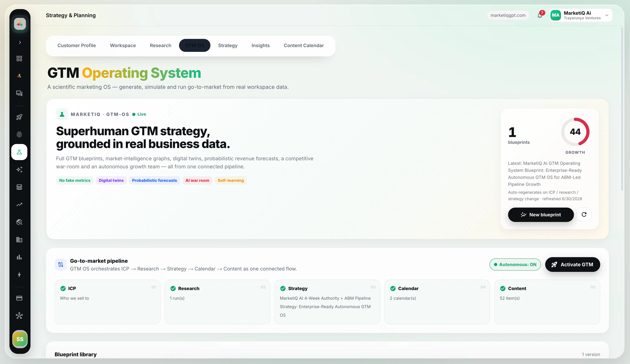Open the rocket launch sidebar icon

pyautogui.click(x=19, y=117)
